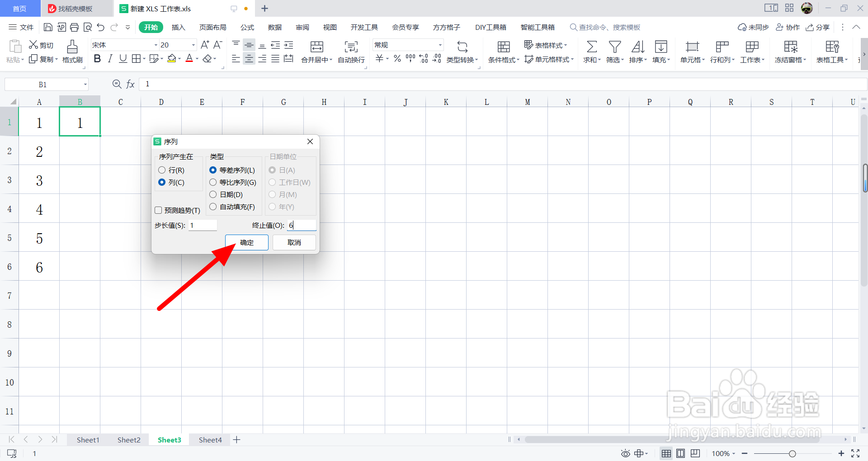
Task: Switch to Sheet1 tab
Action: [88, 440]
